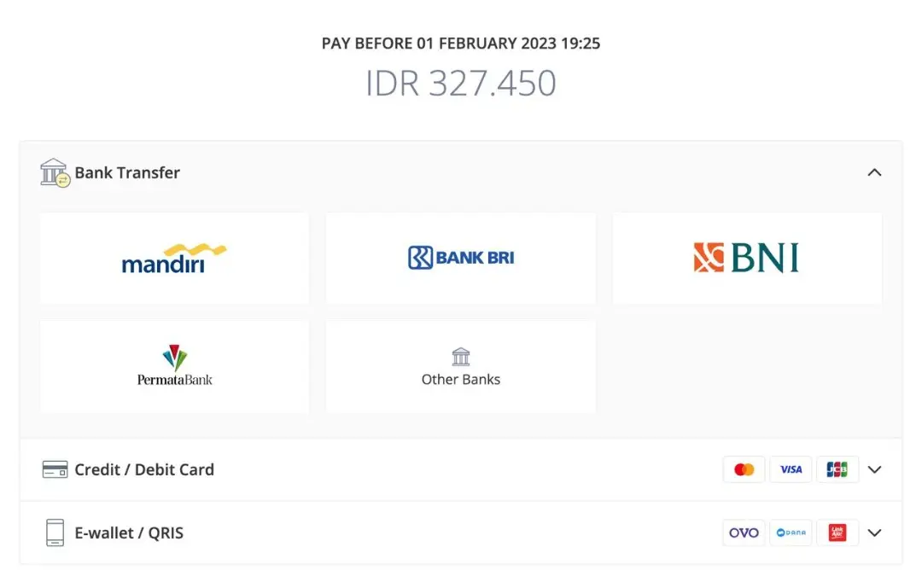Select PermataBank logo tile
The height and width of the screenshot is (588, 922).
coord(174,366)
